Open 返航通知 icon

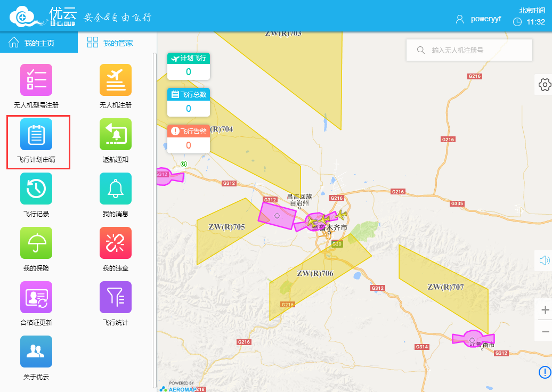pyautogui.click(x=116, y=134)
